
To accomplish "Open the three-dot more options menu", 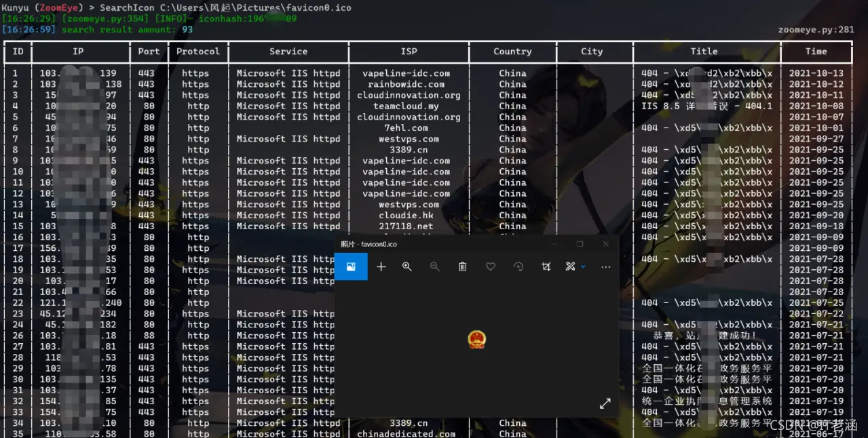I will click(x=606, y=267).
